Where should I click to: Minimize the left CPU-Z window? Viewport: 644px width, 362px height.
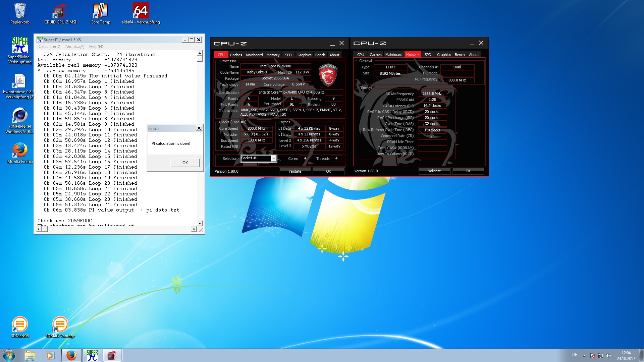click(332, 44)
